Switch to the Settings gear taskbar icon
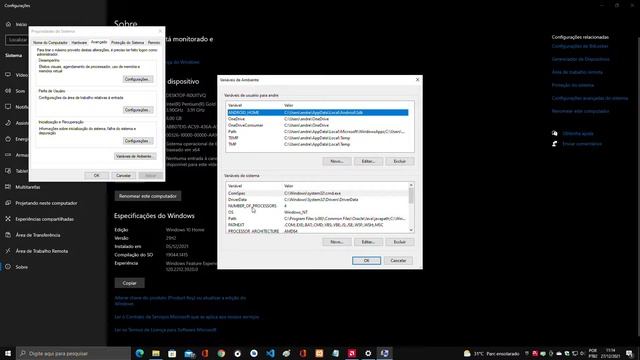The width and height of the screenshot is (640, 360). [368, 353]
